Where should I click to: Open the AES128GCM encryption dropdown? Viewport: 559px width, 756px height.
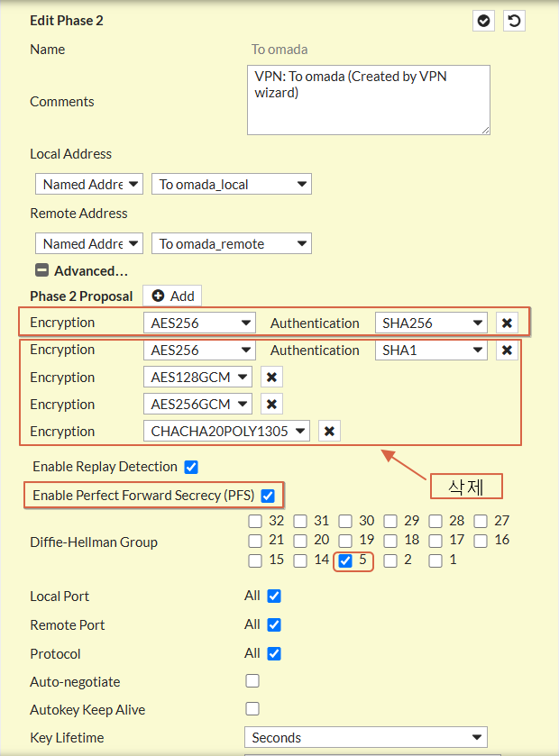[x=197, y=377]
